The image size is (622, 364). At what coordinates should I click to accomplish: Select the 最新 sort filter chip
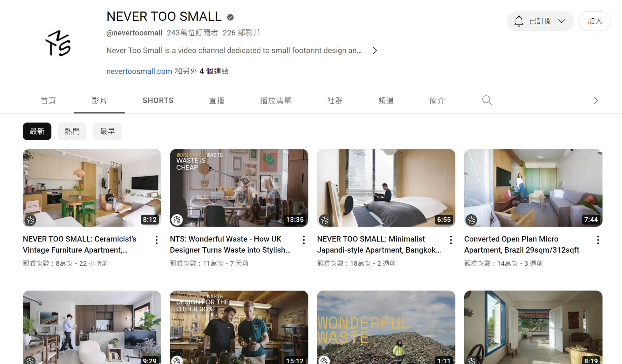pos(37,131)
